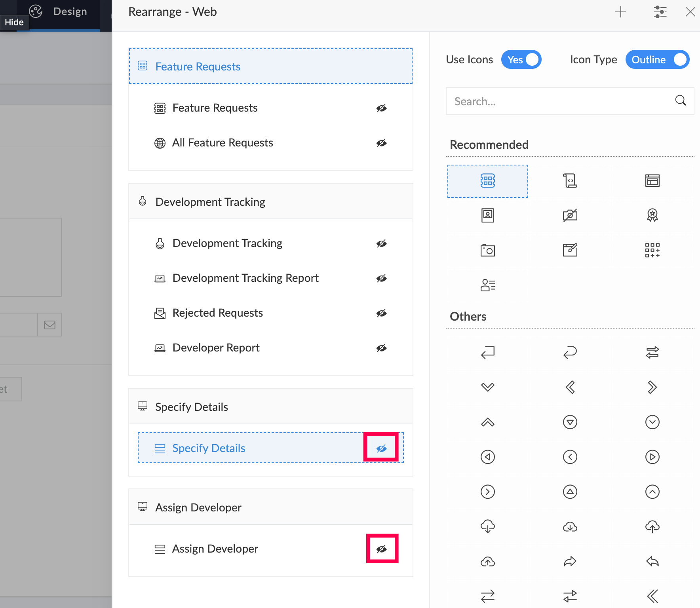Select the camera with pencil edit icon

570,250
